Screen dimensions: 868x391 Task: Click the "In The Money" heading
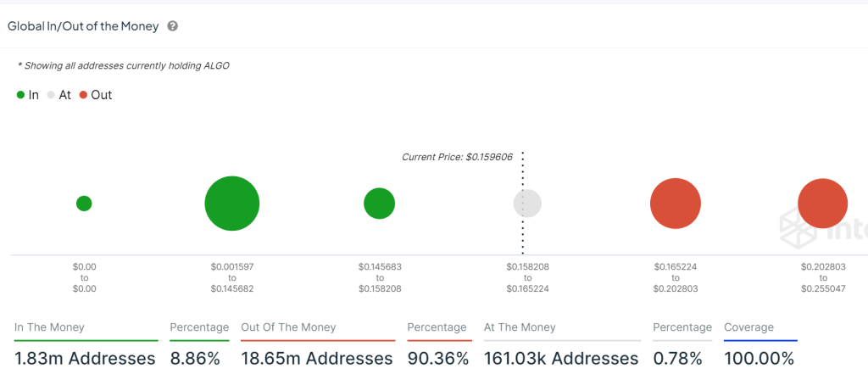[x=49, y=327]
